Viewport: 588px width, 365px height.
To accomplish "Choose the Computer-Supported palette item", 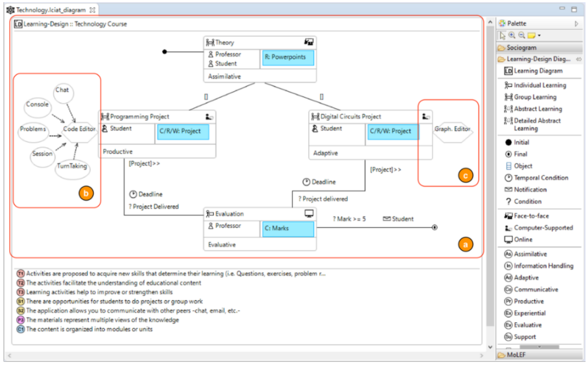I will click(543, 228).
